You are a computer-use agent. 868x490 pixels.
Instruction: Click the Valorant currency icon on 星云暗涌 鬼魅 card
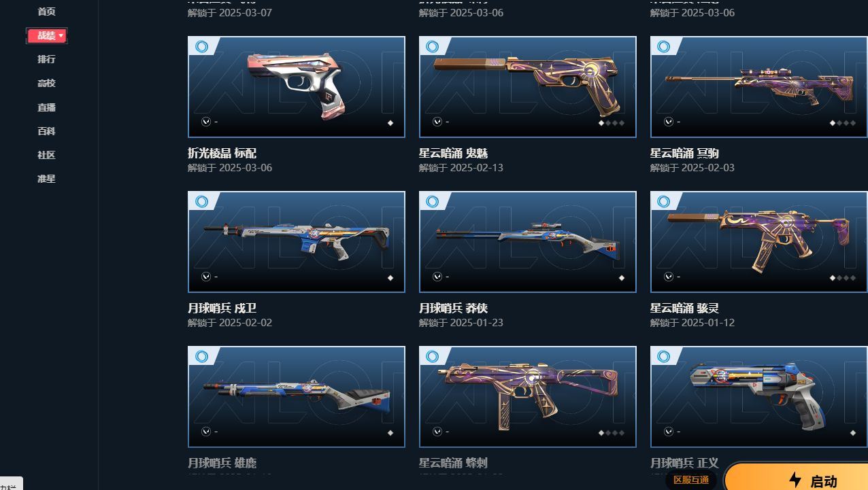point(437,122)
